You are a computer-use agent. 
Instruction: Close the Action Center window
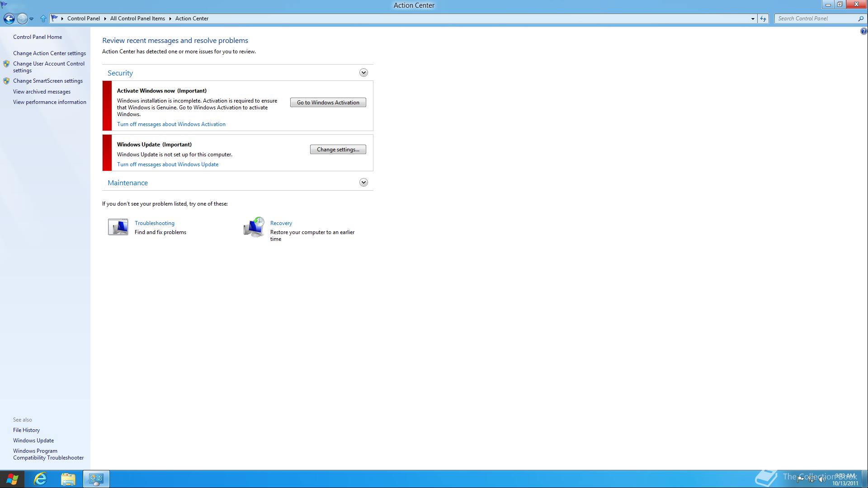point(856,5)
